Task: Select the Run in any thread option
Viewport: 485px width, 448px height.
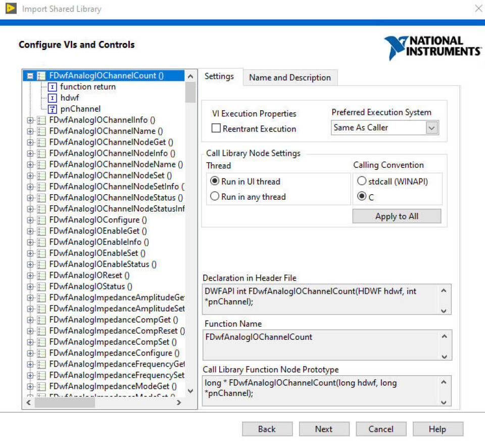Action: (x=215, y=196)
